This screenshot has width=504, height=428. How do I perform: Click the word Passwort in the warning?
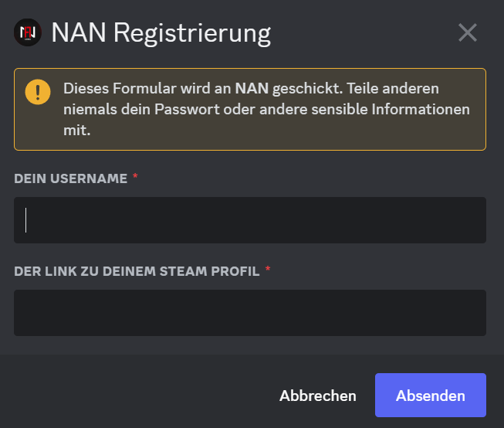click(187, 110)
